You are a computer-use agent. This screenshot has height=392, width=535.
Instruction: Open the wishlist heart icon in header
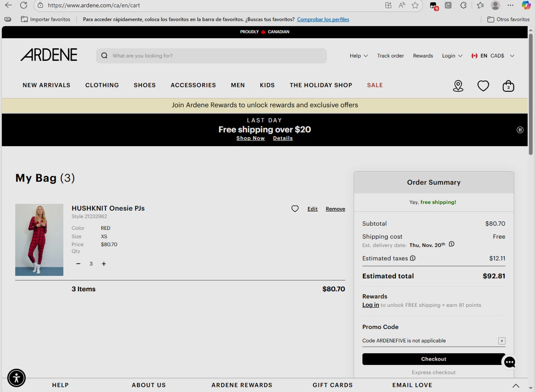click(x=483, y=86)
